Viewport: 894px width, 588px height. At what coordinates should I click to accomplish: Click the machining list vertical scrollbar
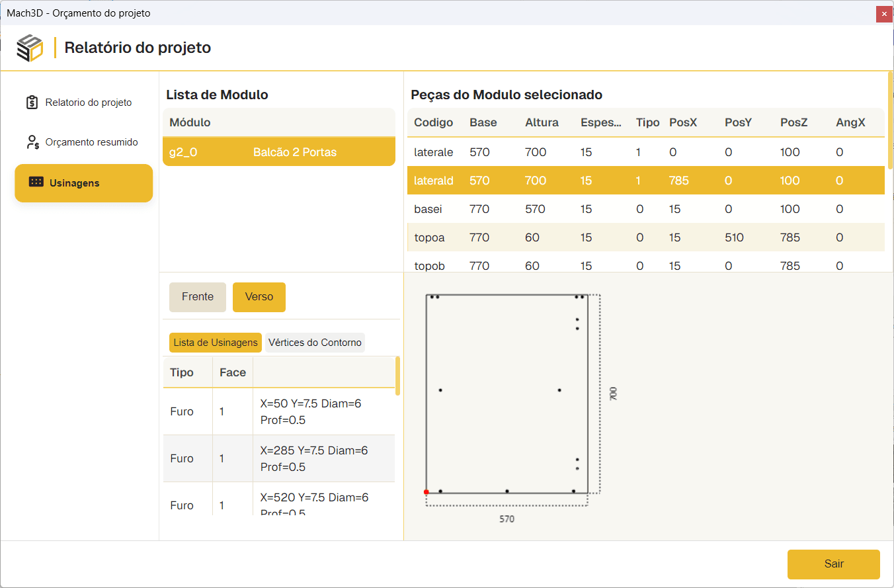[x=397, y=376]
